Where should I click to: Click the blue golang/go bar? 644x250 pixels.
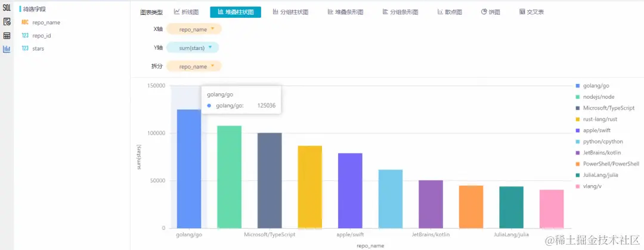[x=189, y=169]
